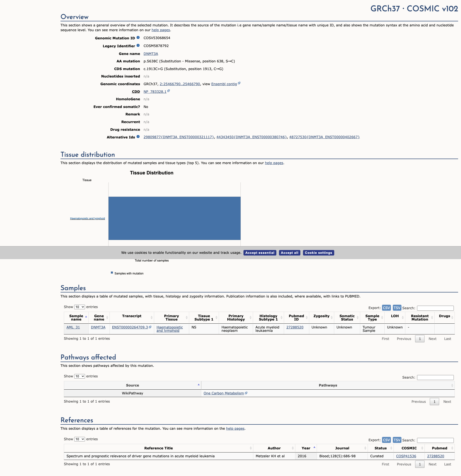Focus Samples table Search field
The height and width of the screenshot is (476, 461).
(435, 308)
